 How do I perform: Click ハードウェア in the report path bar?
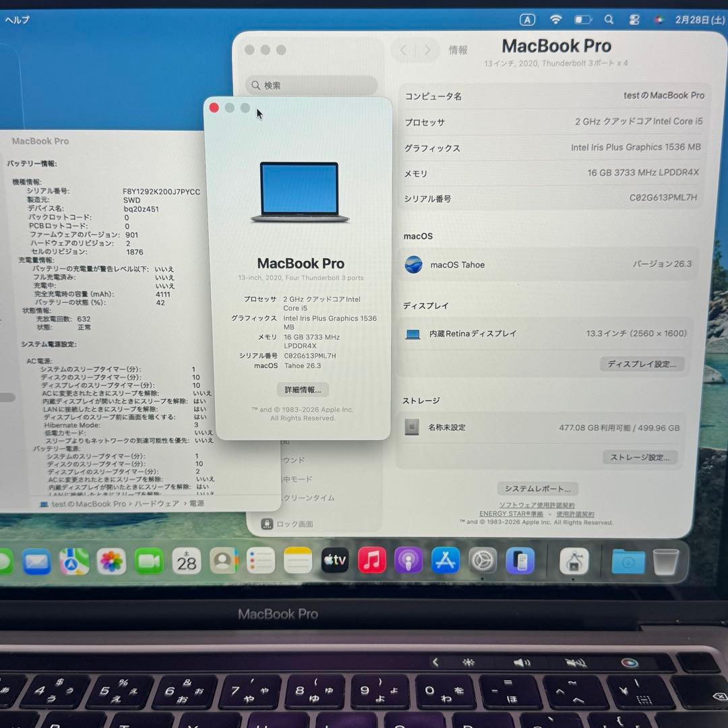[x=156, y=504]
